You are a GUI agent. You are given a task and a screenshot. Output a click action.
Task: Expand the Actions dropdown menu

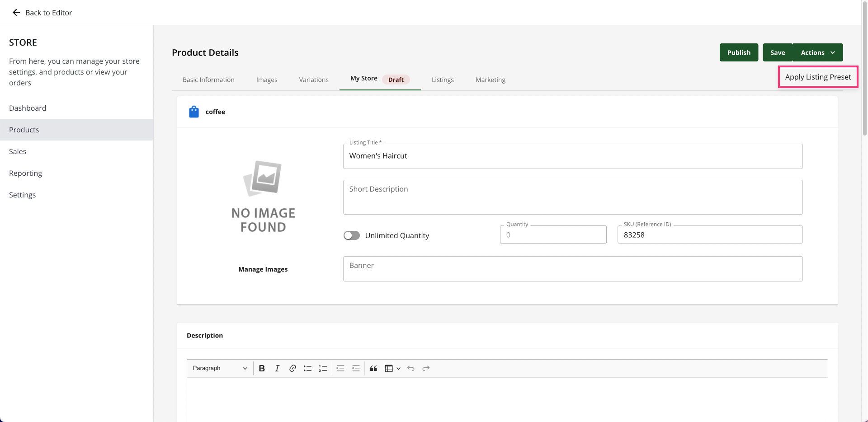[818, 52]
